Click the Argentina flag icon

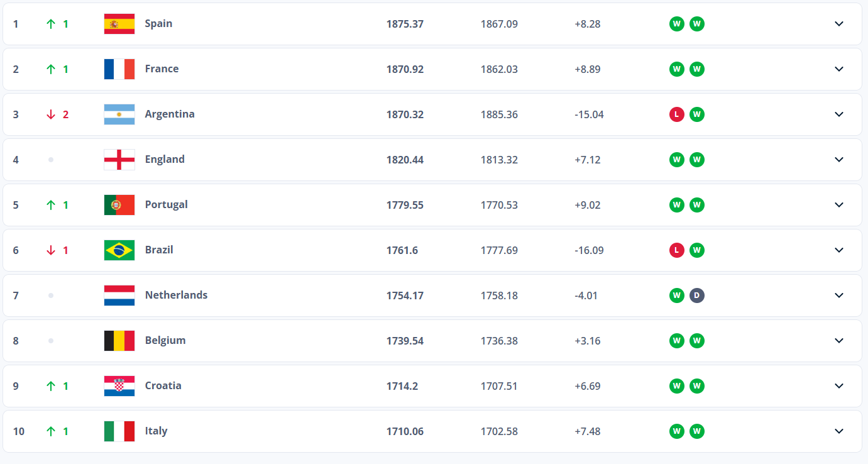(x=119, y=114)
